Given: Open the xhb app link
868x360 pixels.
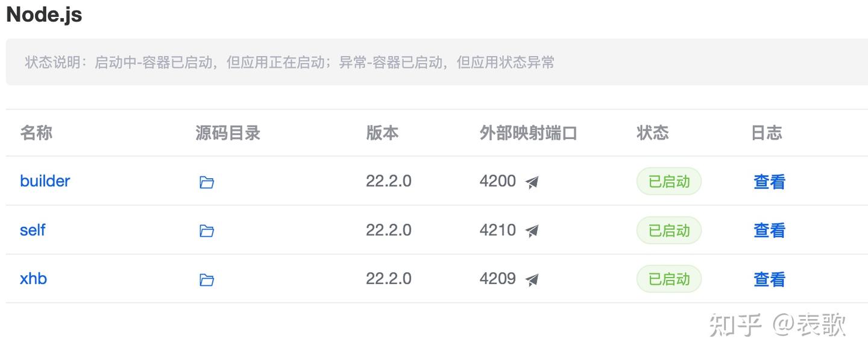Looking at the screenshot, I should pos(33,279).
